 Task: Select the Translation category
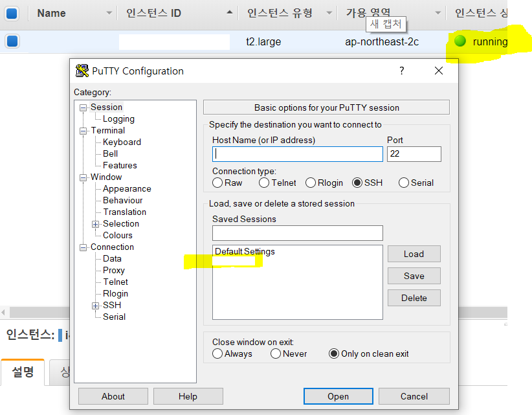[124, 212]
